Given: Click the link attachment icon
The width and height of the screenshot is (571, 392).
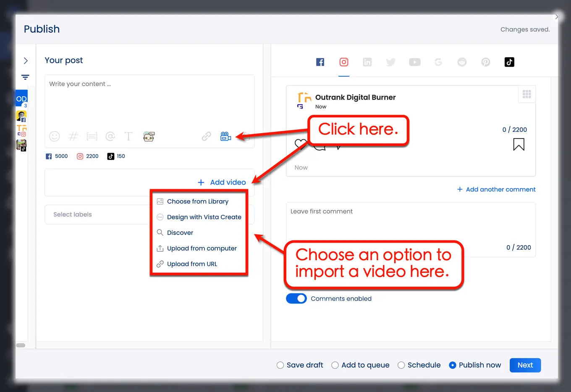Looking at the screenshot, I should (206, 136).
